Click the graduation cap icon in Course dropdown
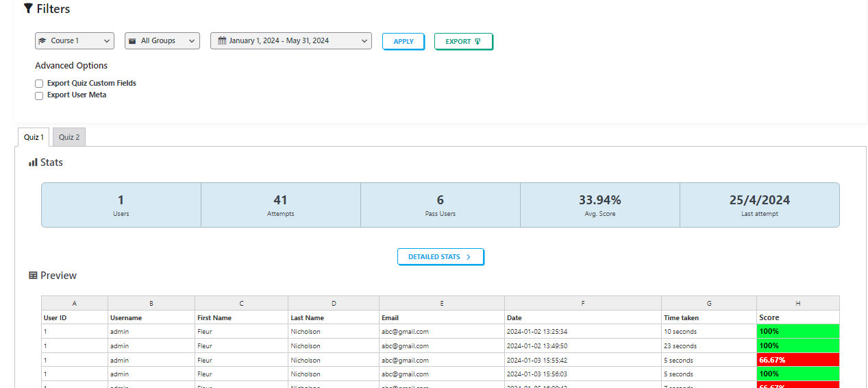Viewport: 868px width, 388px height. click(42, 41)
